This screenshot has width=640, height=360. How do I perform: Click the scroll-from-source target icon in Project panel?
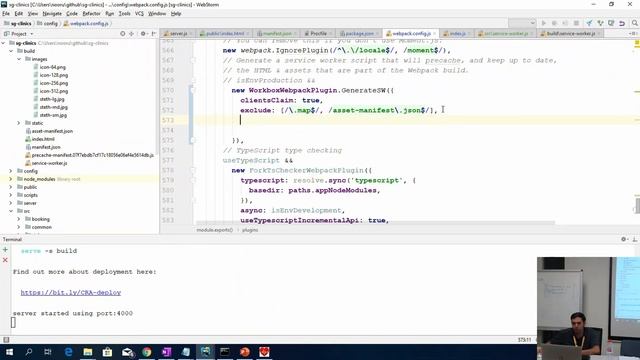pos(122,33)
